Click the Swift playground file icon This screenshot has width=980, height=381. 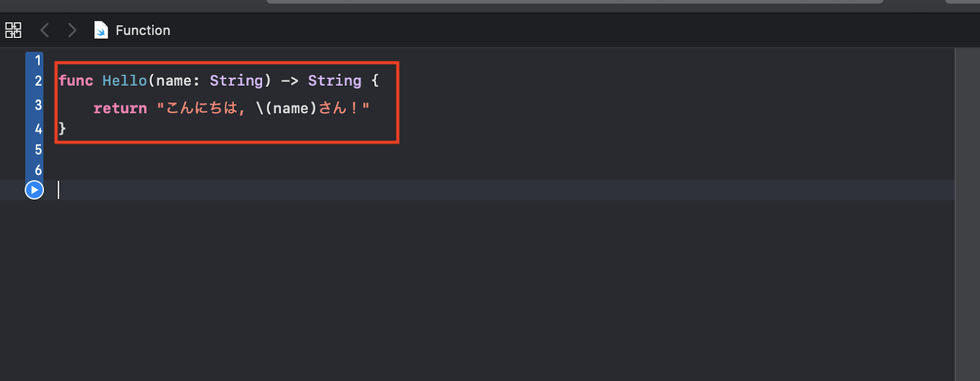coord(101,30)
